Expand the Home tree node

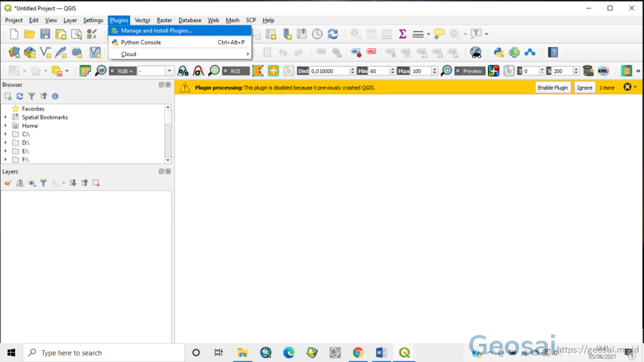(6, 126)
